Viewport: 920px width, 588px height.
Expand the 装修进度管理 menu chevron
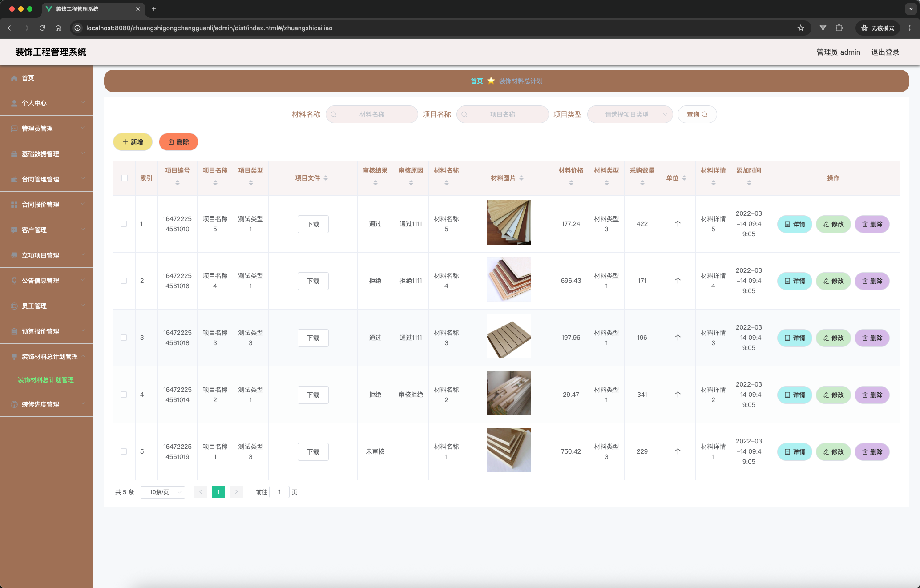click(83, 404)
